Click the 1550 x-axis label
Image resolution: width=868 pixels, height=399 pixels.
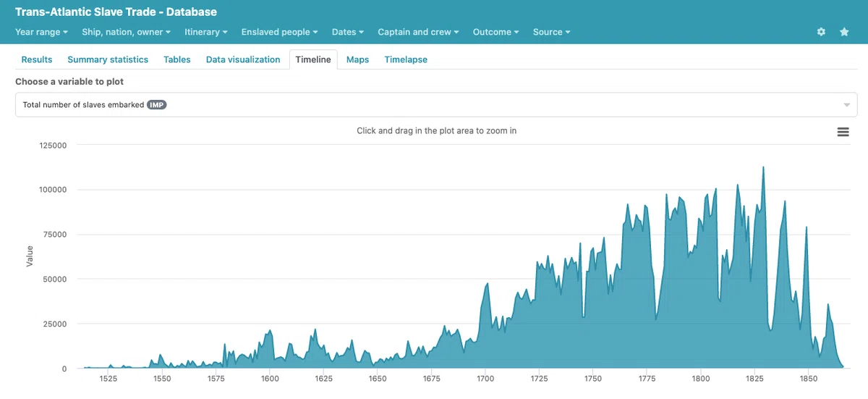point(162,379)
